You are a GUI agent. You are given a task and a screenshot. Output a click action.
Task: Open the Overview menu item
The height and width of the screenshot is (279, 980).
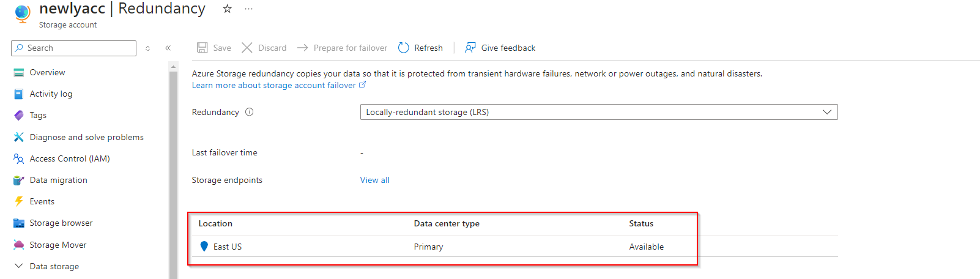[47, 72]
